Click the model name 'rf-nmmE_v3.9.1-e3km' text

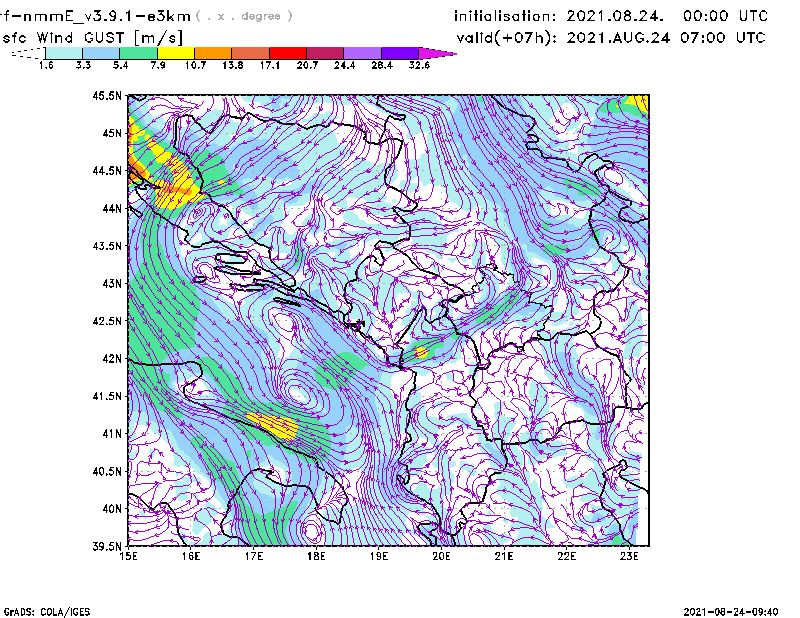coord(95,16)
